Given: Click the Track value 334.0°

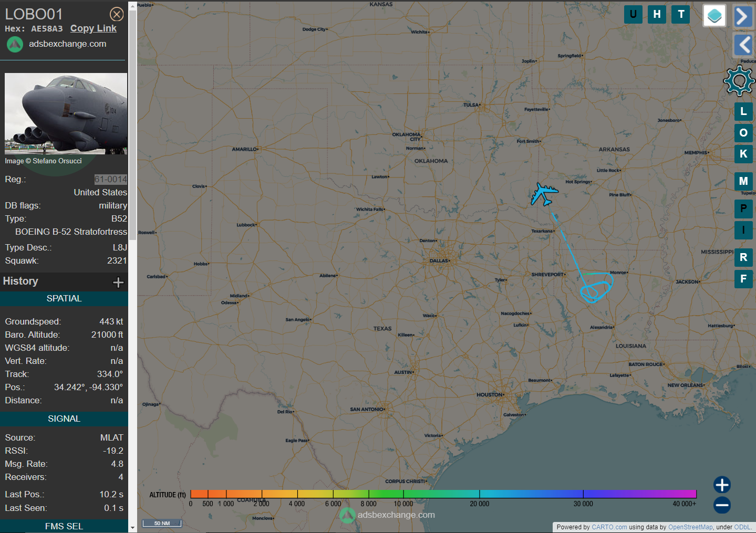Looking at the screenshot, I should (110, 374).
